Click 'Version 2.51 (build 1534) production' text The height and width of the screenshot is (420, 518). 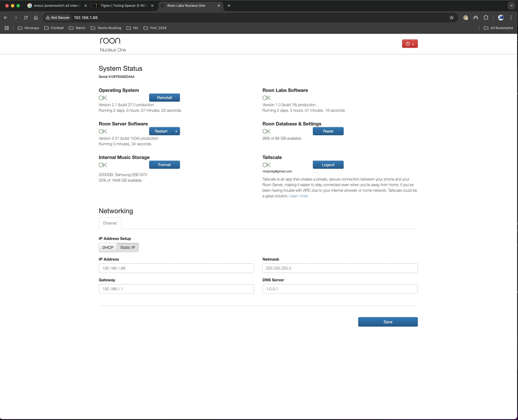click(x=128, y=138)
